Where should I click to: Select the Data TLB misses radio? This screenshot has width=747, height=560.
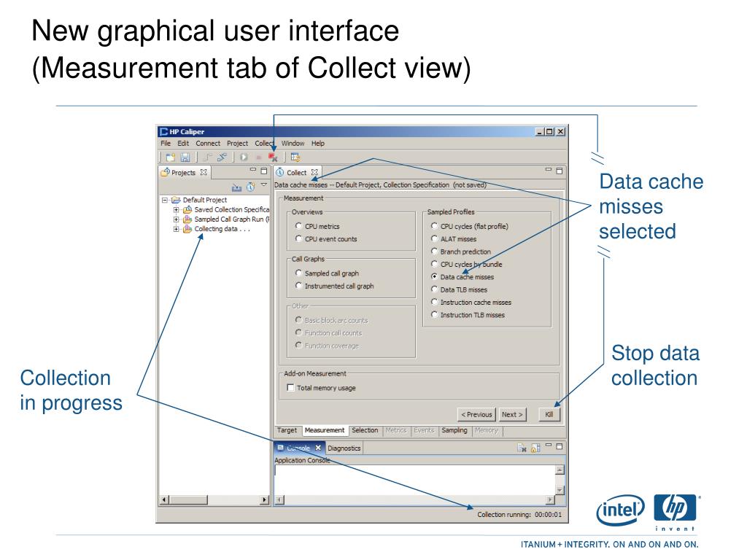435,289
